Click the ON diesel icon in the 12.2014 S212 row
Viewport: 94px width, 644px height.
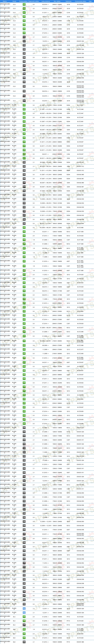click(24, 481)
